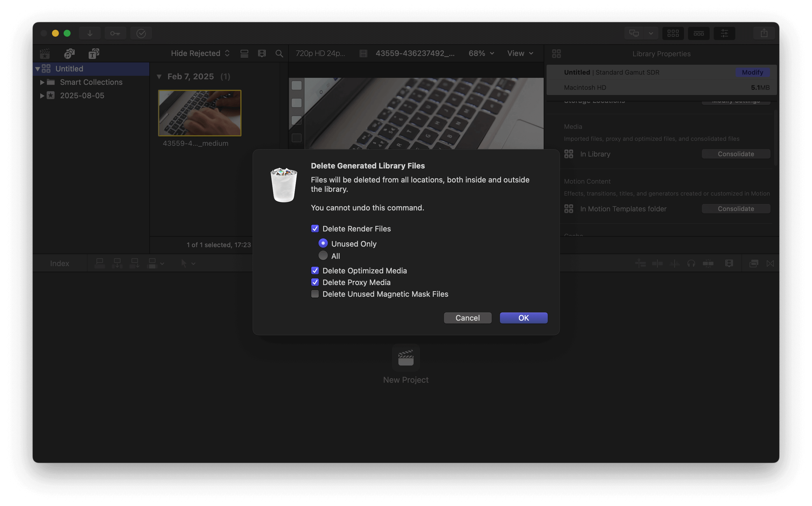Click Modify button for Untitled library

pos(752,72)
